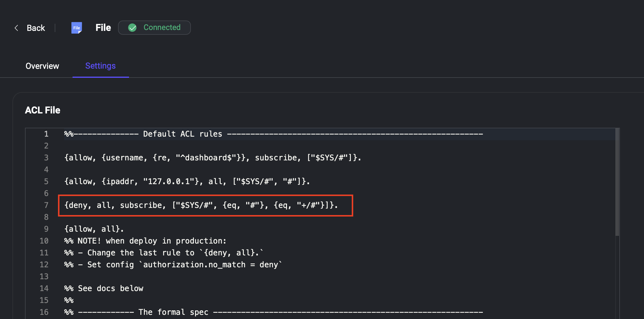
Task: Click the back arrow chevron icon
Action: pyautogui.click(x=16, y=28)
